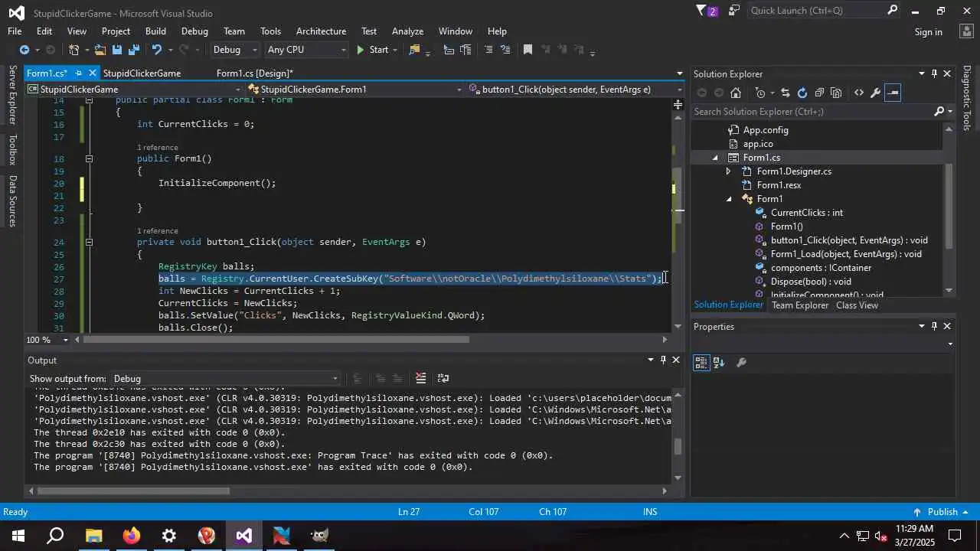Click the feedback icon near Quick Launch

pyautogui.click(x=734, y=11)
